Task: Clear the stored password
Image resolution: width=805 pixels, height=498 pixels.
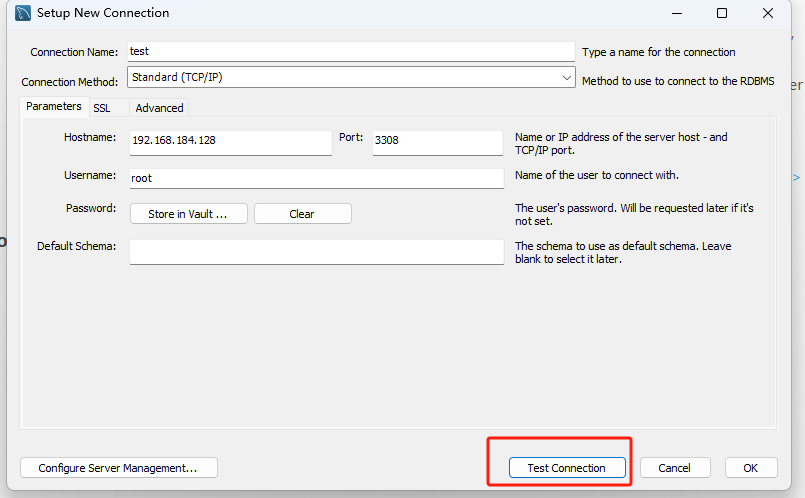Action: tap(302, 214)
